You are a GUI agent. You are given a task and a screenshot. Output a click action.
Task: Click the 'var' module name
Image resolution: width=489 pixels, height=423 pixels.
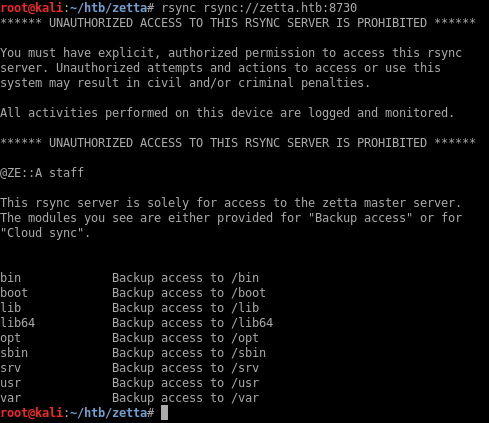coord(10,398)
